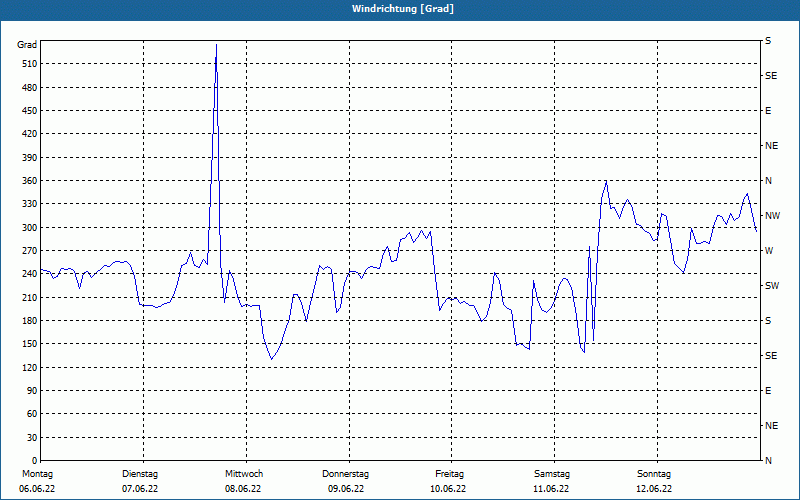Select the E compass label level with 90
The width and height of the screenshot is (800, 500).
(x=768, y=391)
